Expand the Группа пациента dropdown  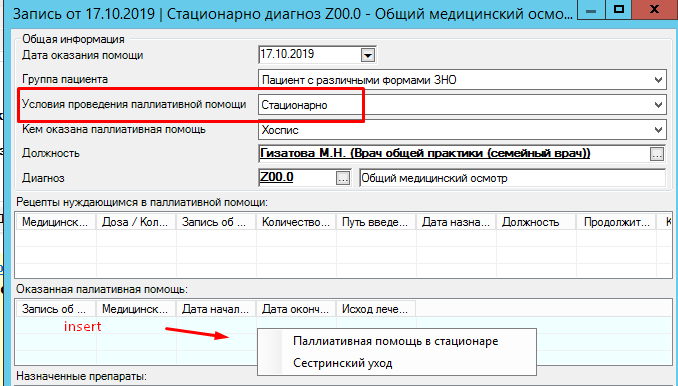tap(658, 80)
